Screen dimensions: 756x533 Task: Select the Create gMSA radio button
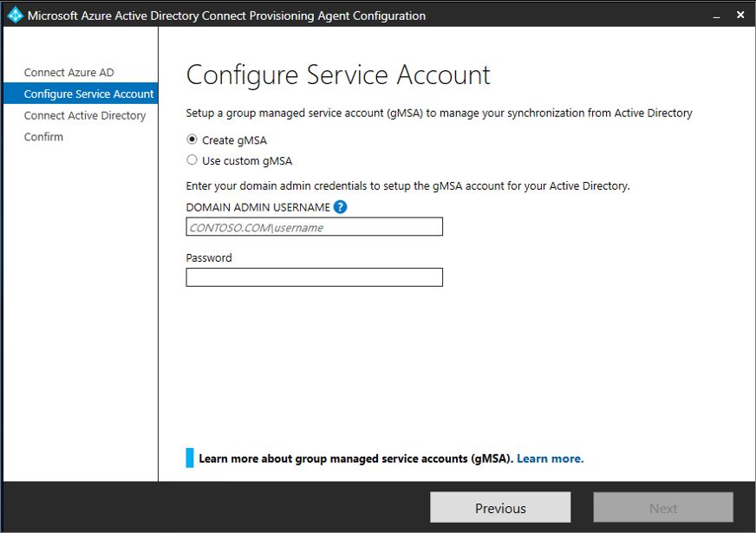tap(192, 140)
